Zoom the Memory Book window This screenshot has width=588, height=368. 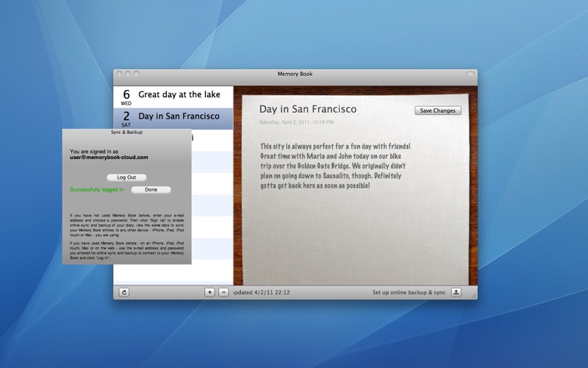click(136, 74)
